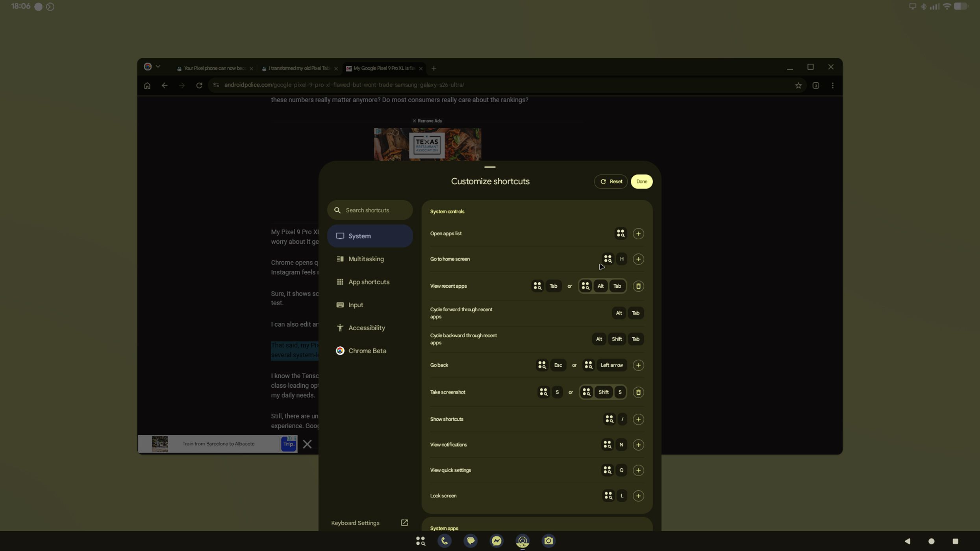
Task: Open new tab in Chrome
Action: [x=433, y=68]
